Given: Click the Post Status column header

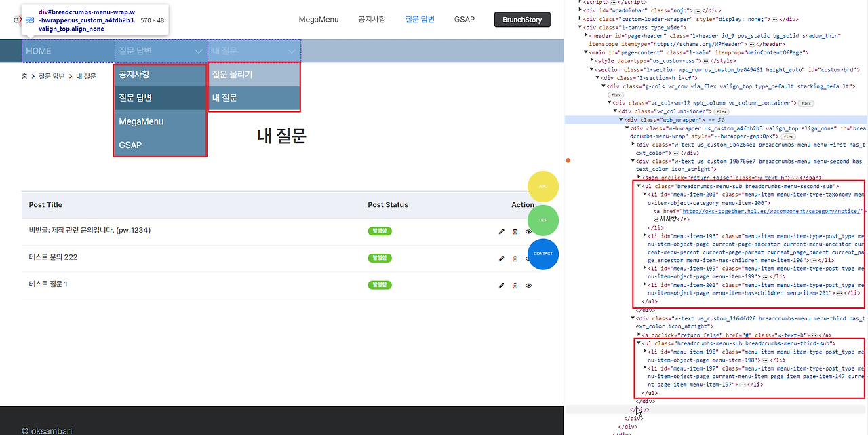Looking at the screenshot, I should [x=388, y=205].
